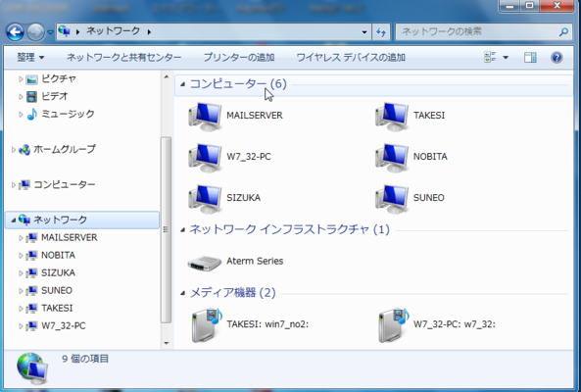Image resolution: width=581 pixels, height=392 pixels.
Task: Click the network icon in the address bar
Action: point(64,31)
